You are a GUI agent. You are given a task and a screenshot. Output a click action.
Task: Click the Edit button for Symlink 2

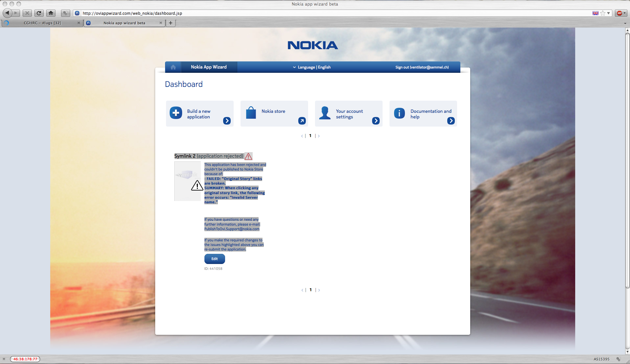click(215, 259)
